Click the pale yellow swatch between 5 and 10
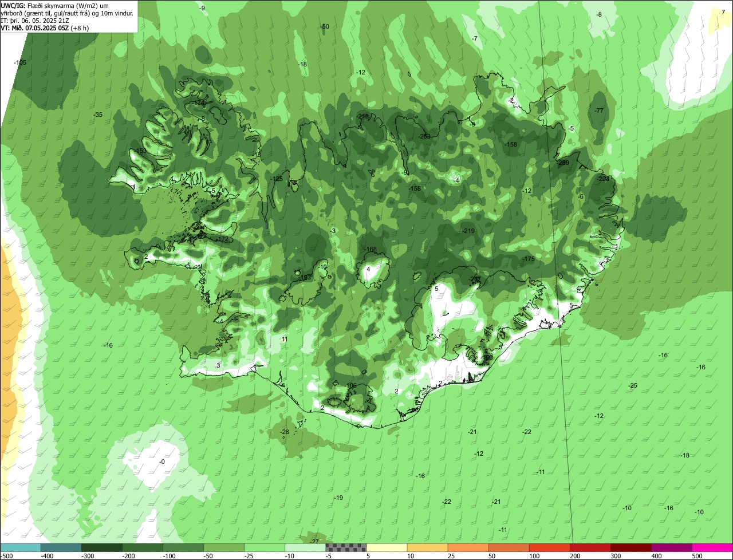Viewport: 733px width, 560px height. (x=386, y=547)
